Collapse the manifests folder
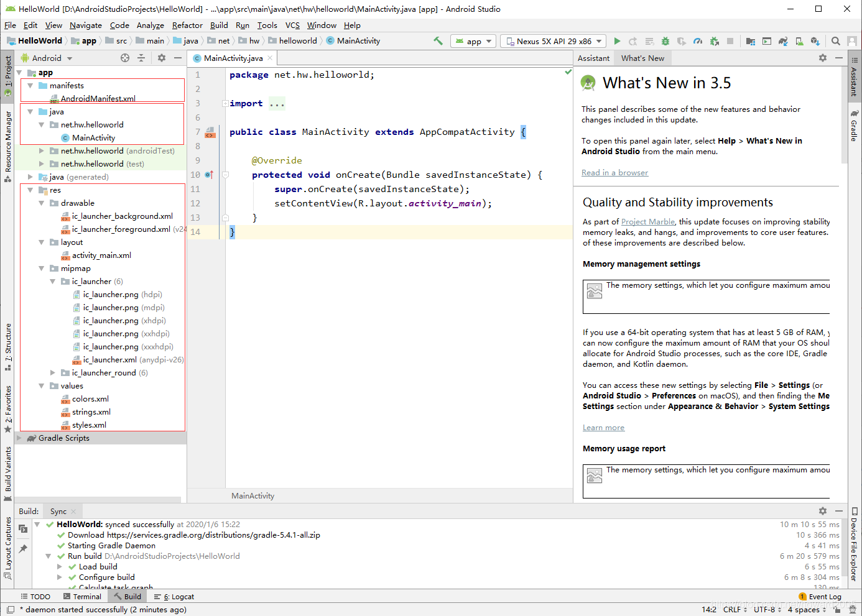Image resolution: width=862 pixels, height=616 pixels. pos(30,86)
